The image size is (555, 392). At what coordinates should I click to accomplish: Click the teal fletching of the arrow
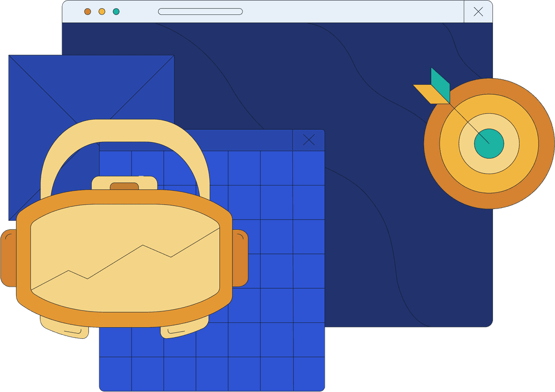coord(440,84)
